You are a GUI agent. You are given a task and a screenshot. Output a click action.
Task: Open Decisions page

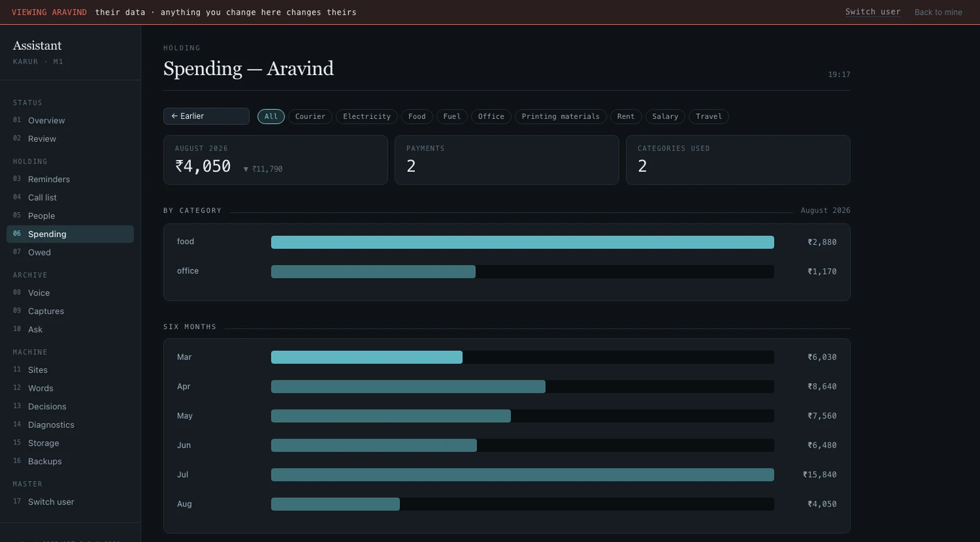pyautogui.click(x=70, y=406)
